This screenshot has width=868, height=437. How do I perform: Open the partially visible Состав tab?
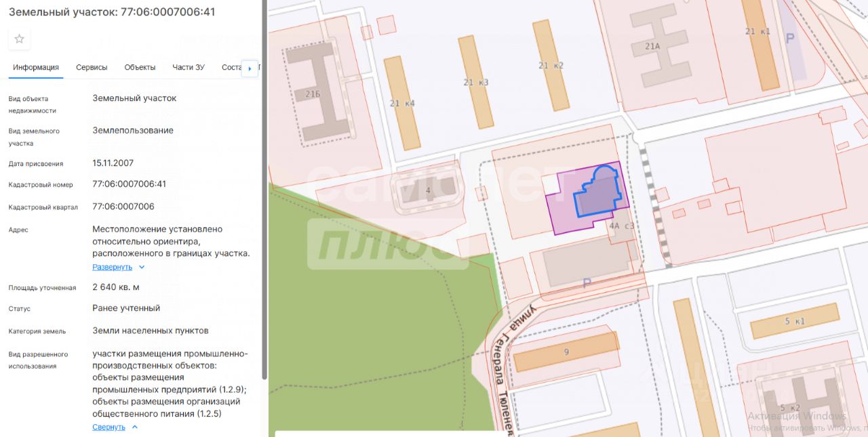tap(231, 67)
